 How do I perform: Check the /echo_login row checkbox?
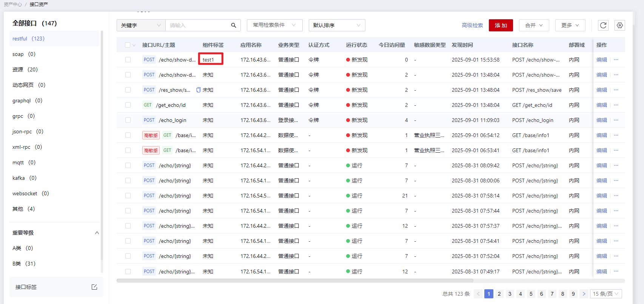128,120
